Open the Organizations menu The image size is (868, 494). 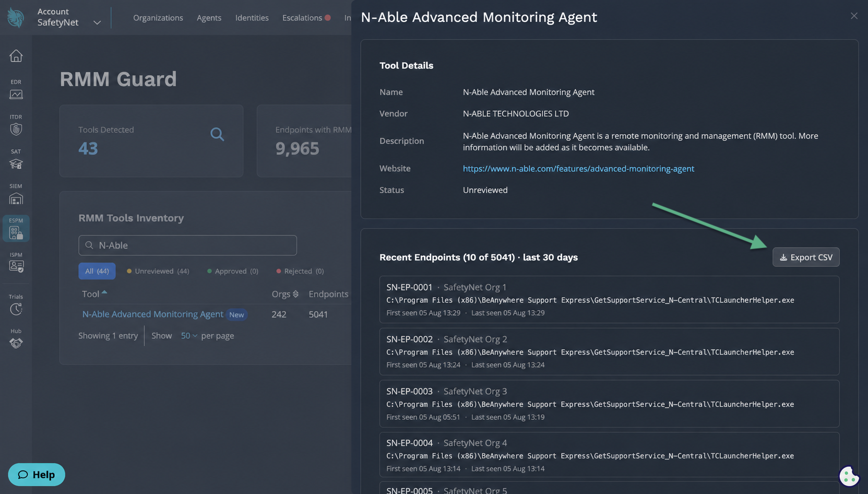(158, 18)
